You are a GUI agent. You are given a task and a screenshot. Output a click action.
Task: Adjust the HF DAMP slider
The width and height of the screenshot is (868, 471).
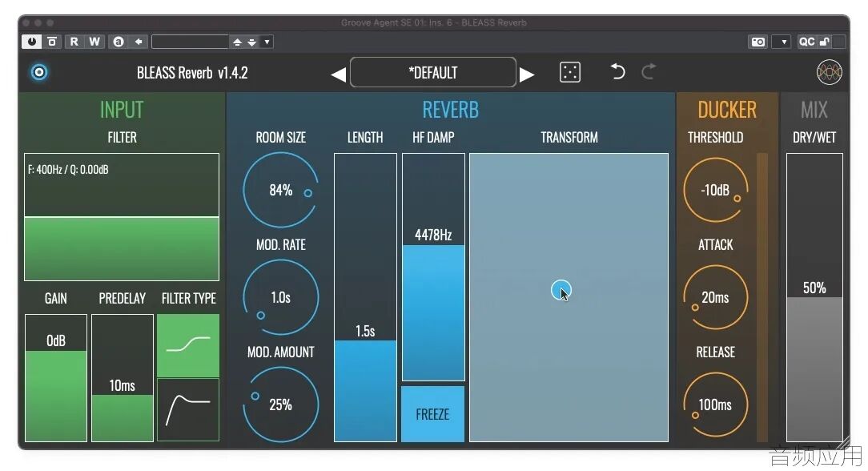pyautogui.click(x=433, y=268)
